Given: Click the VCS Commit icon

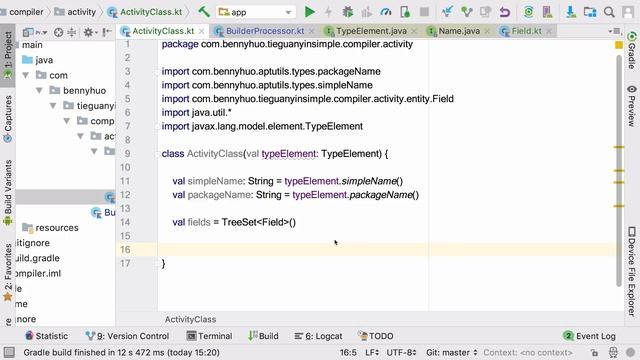Looking at the screenshot, I should click(x=467, y=12).
